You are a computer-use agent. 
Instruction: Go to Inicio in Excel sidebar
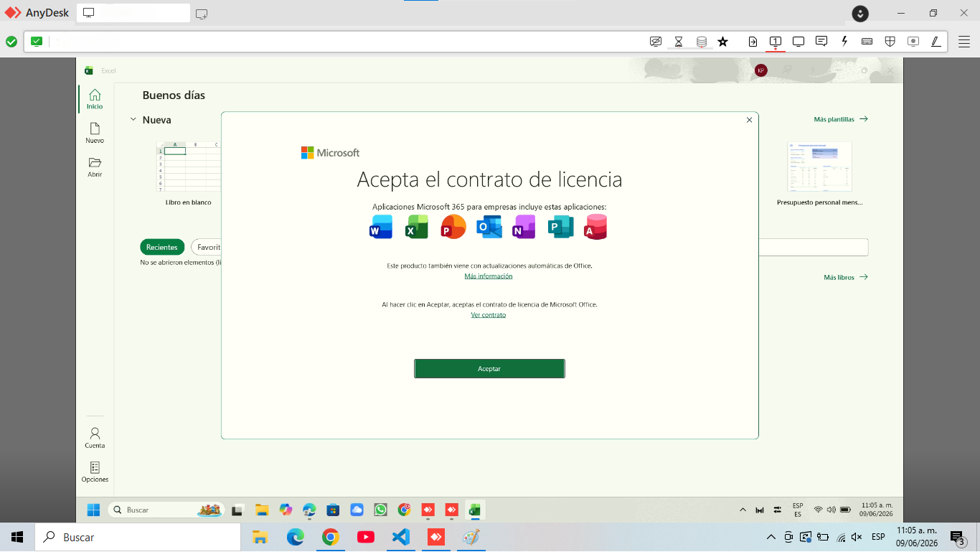click(95, 99)
